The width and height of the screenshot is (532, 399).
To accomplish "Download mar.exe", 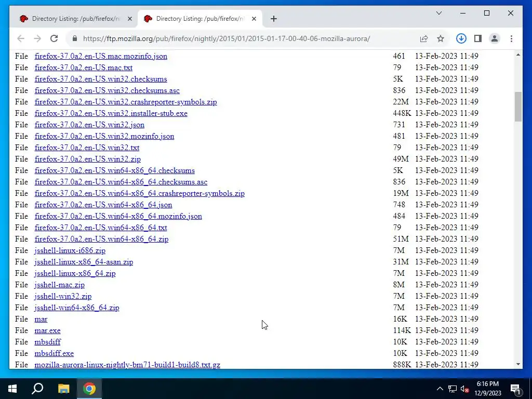I will pos(47,330).
